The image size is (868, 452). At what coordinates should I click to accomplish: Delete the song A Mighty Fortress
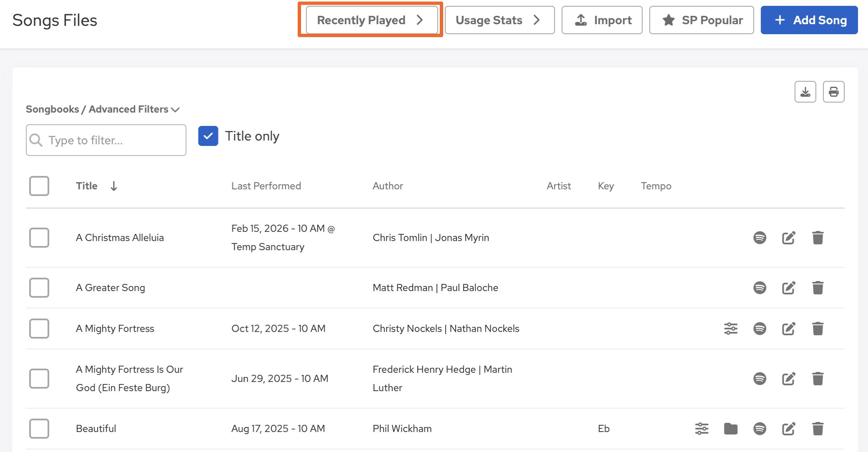point(818,329)
